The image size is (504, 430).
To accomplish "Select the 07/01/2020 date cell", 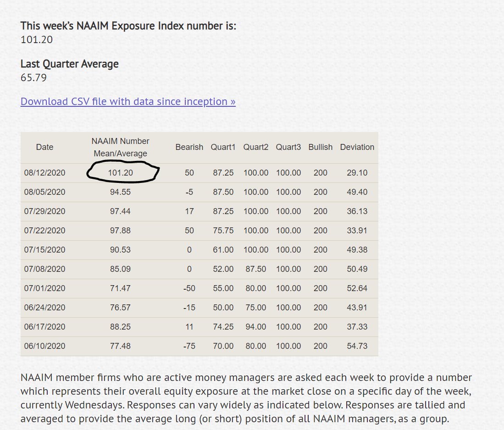I will (x=44, y=289).
